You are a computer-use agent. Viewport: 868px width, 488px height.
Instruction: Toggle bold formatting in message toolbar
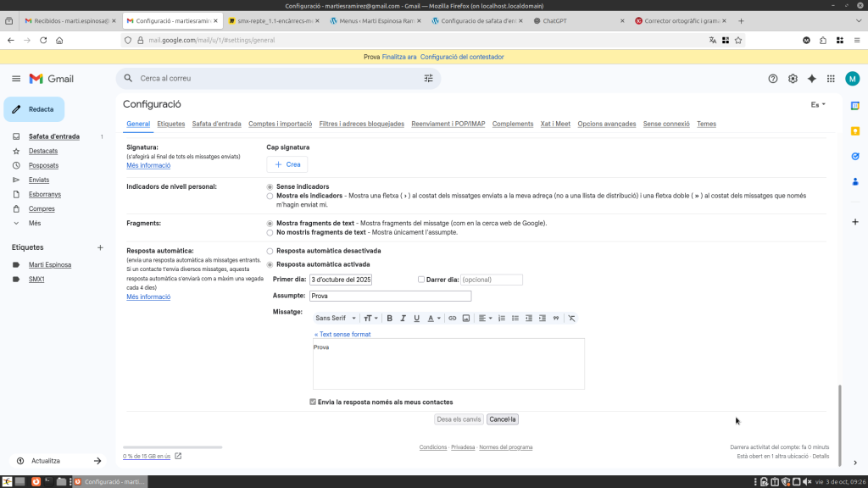click(390, 319)
